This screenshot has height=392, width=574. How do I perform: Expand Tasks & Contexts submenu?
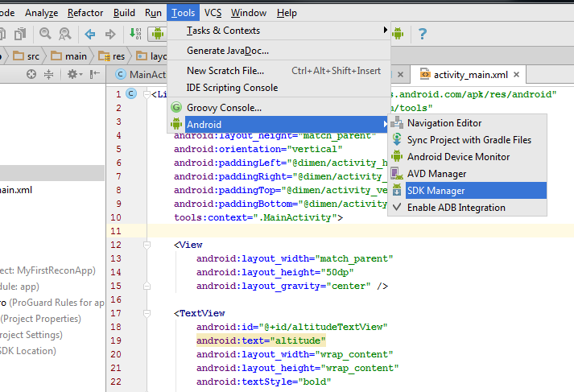click(x=279, y=31)
